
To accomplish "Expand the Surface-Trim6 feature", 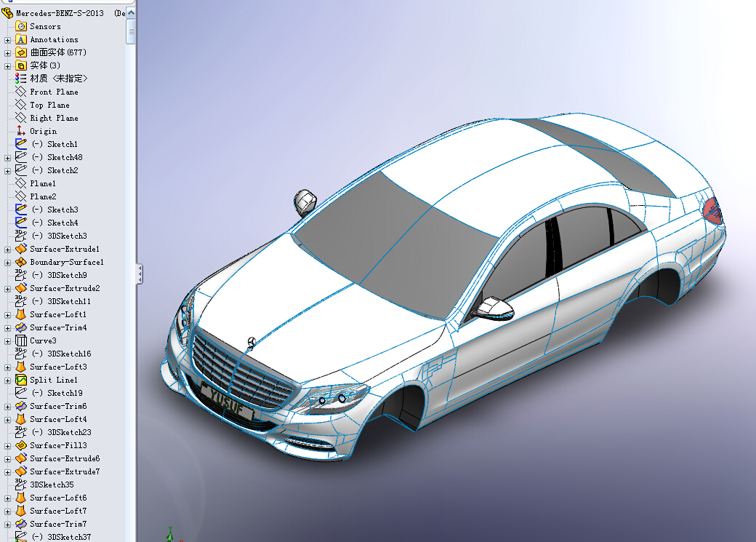I will coord(8,407).
